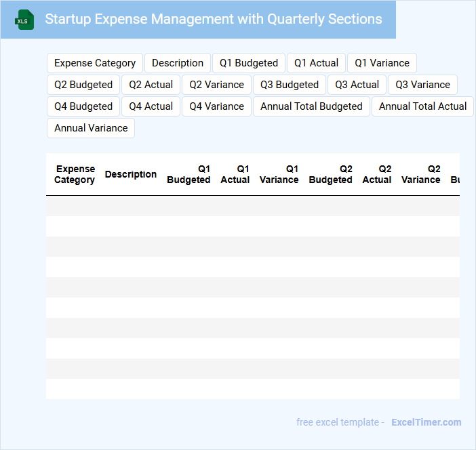The width and height of the screenshot is (476, 450).
Task: Click the page title heading text
Action: (214, 19)
